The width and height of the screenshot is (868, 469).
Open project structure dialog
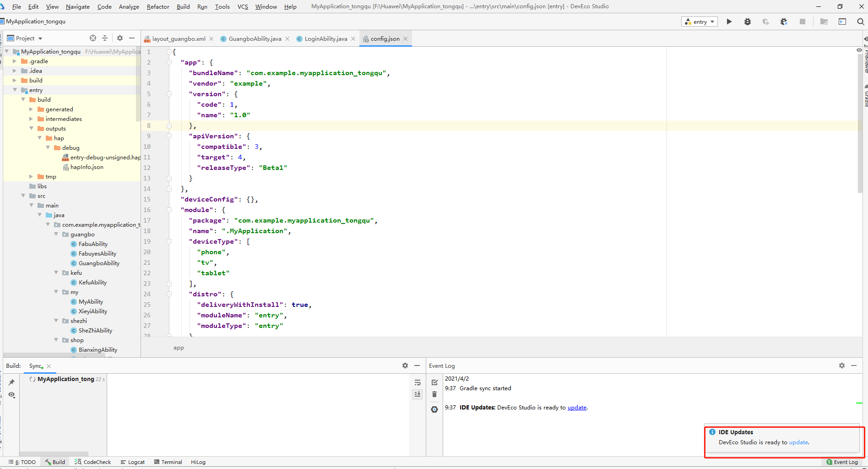click(x=824, y=22)
